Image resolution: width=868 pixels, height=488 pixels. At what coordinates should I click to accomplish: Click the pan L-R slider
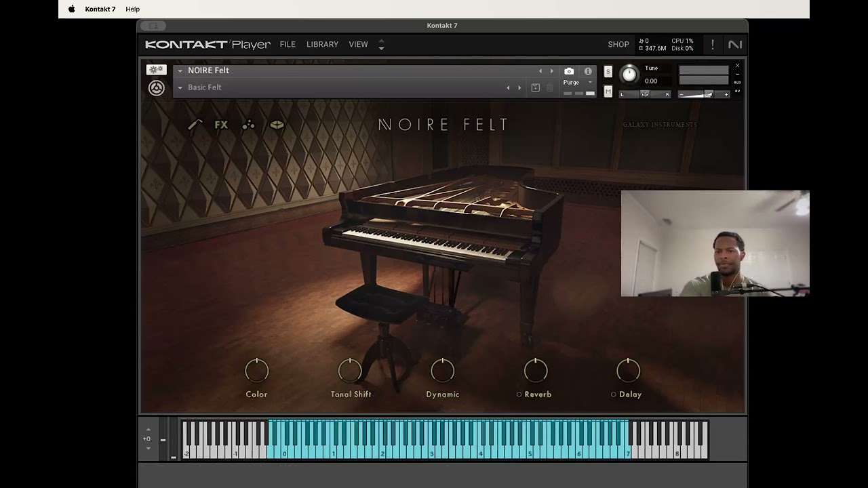645,94
